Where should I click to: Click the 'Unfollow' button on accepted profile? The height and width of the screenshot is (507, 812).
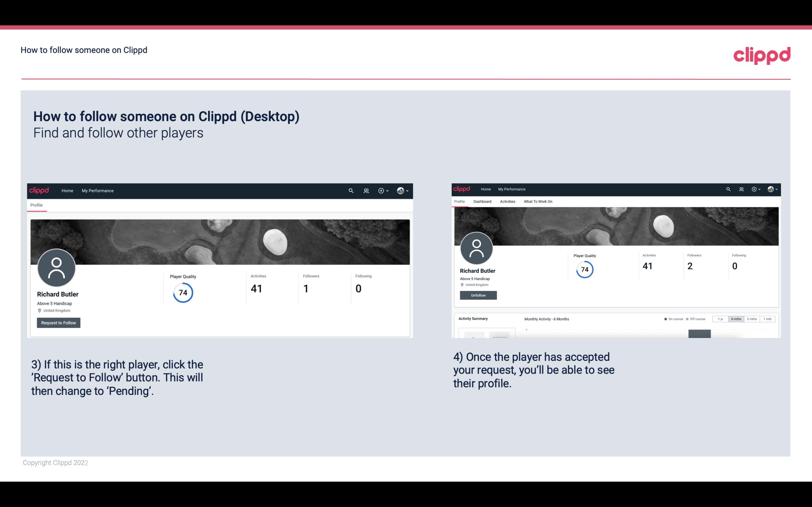coord(478,295)
